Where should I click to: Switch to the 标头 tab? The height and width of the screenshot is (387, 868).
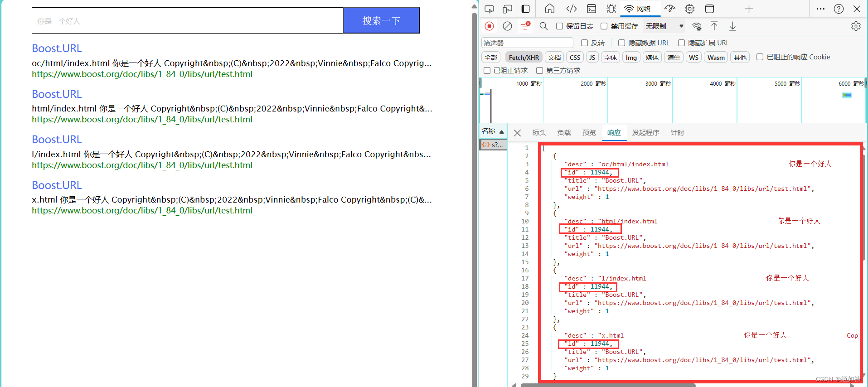(539, 133)
